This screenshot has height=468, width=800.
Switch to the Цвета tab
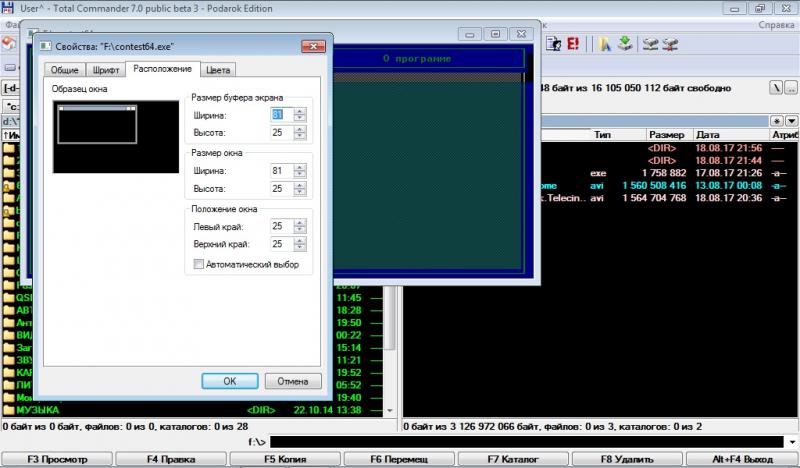click(217, 69)
